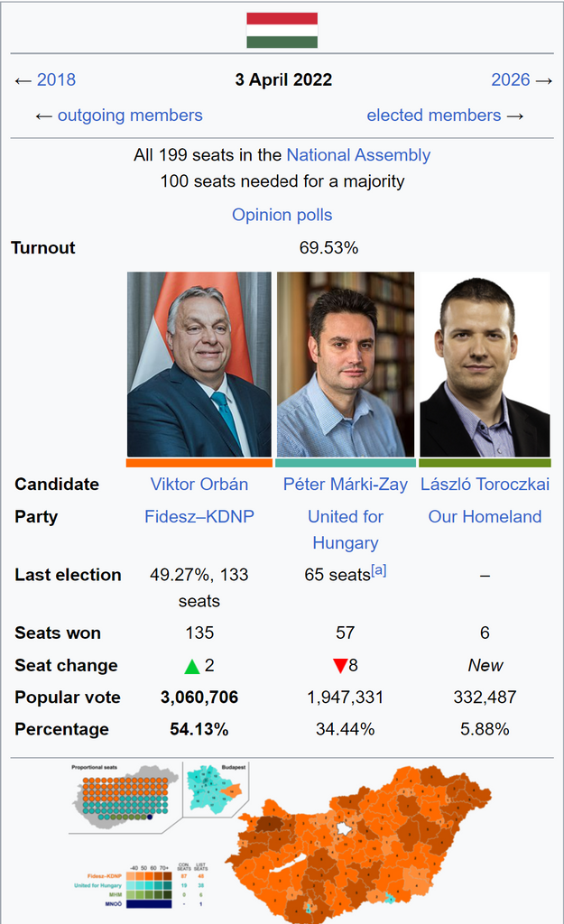Open the Fidesz–KDNP party link

pyautogui.click(x=199, y=516)
